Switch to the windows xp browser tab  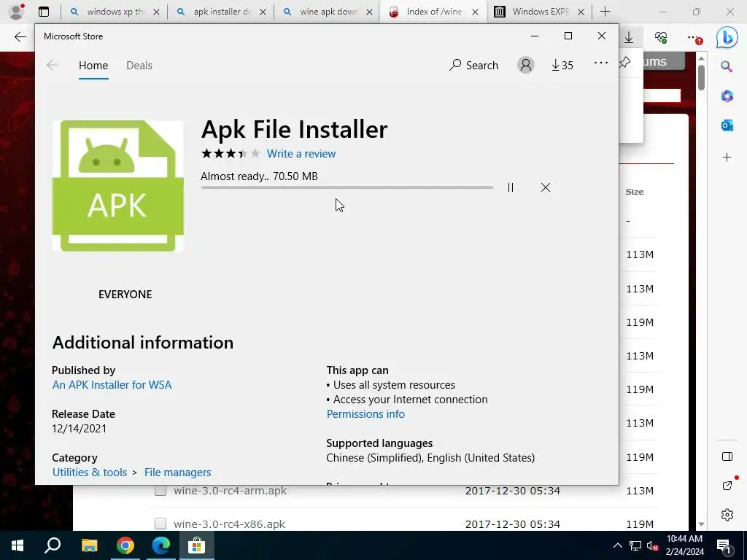pos(115,12)
